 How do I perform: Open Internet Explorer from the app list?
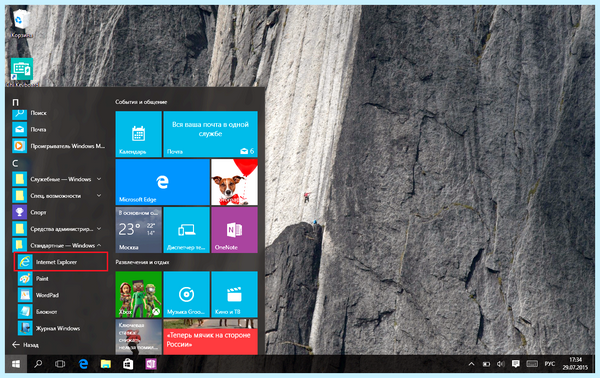click(60, 262)
